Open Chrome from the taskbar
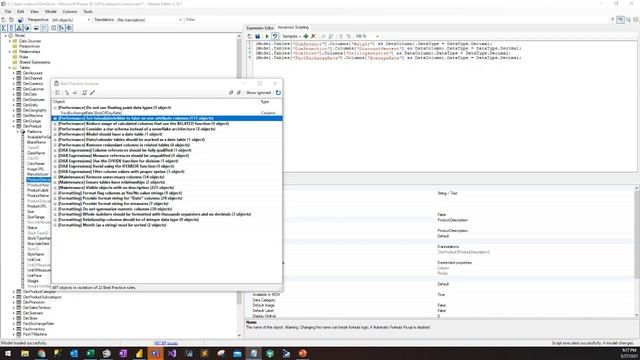Screen dimensions: 640x360 click(41, 353)
